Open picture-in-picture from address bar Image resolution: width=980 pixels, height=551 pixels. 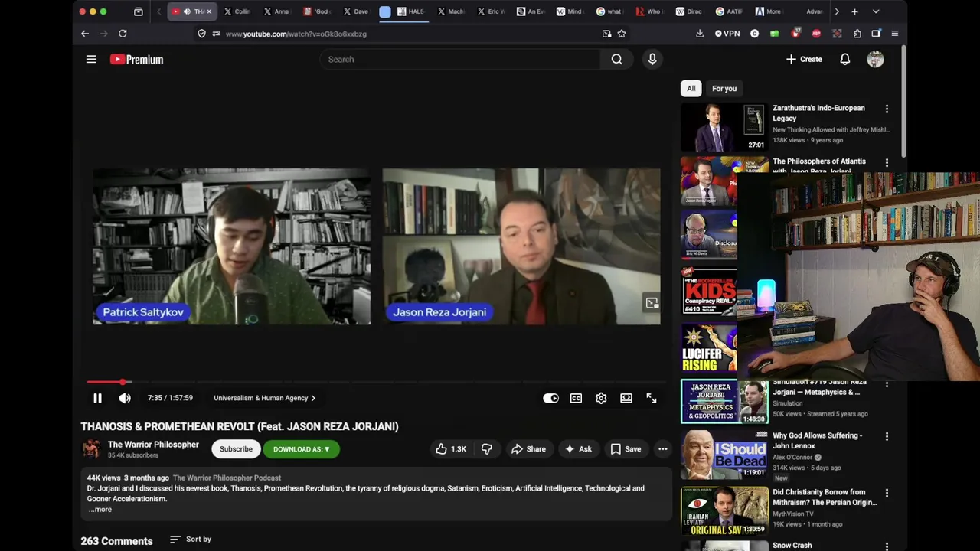pyautogui.click(x=607, y=34)
